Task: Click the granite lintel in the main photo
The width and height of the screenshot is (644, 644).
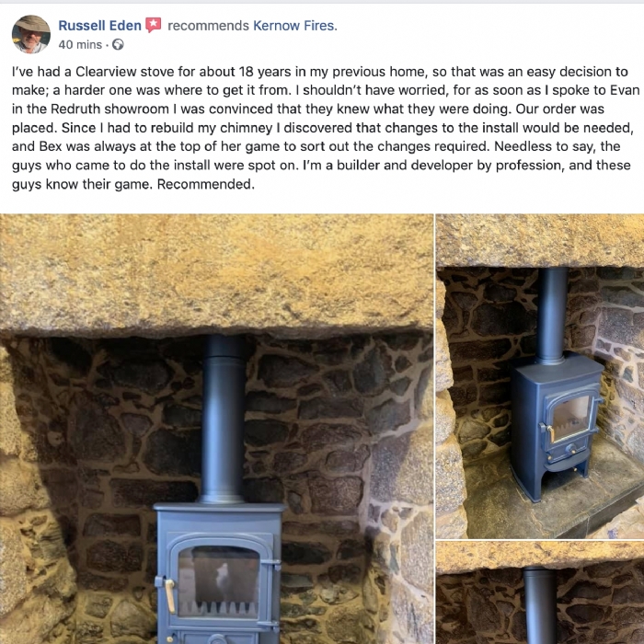Action: pos(216,273)
